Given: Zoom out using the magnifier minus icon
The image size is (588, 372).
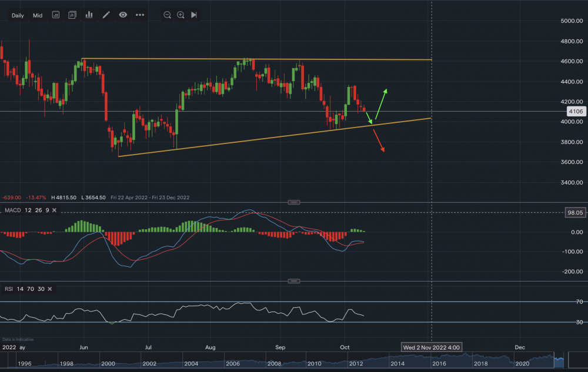Looking at the screenshot, I should (168, 15).
